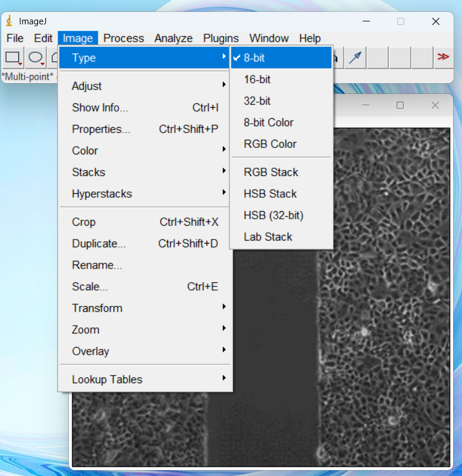This screenshot has height=476, width=462.
Task: Choose Scale... from Image menu
Action: (x=144, y=286)
